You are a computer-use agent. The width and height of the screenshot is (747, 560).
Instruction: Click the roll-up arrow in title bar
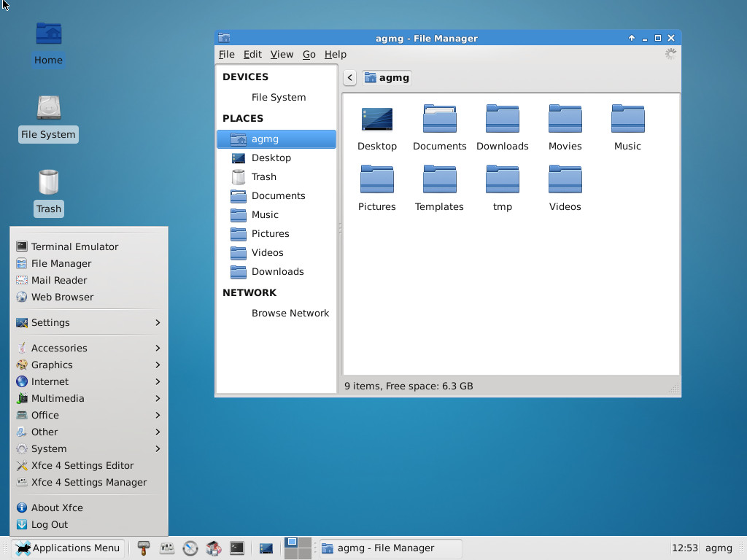tap(632, 38)
